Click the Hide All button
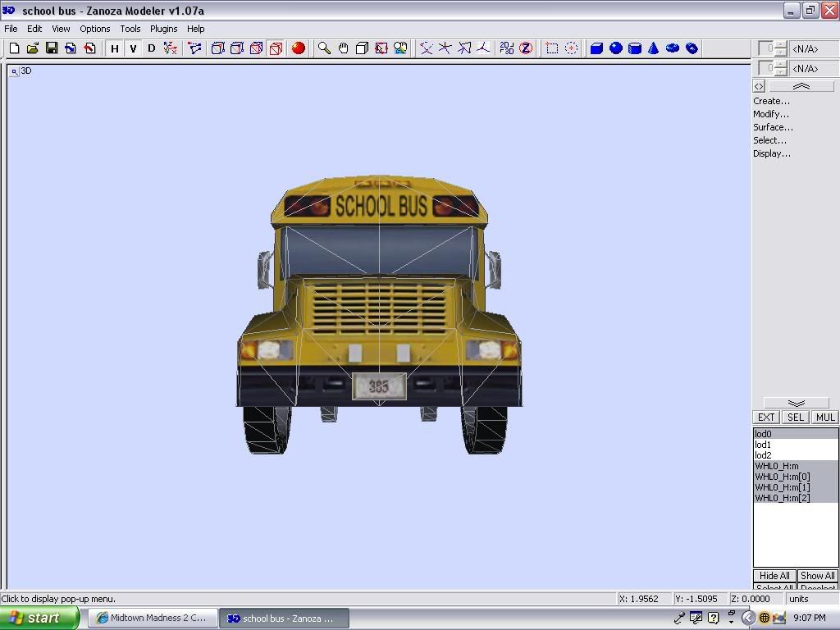The height and width of the screenshot is (630, 840). 774,576
